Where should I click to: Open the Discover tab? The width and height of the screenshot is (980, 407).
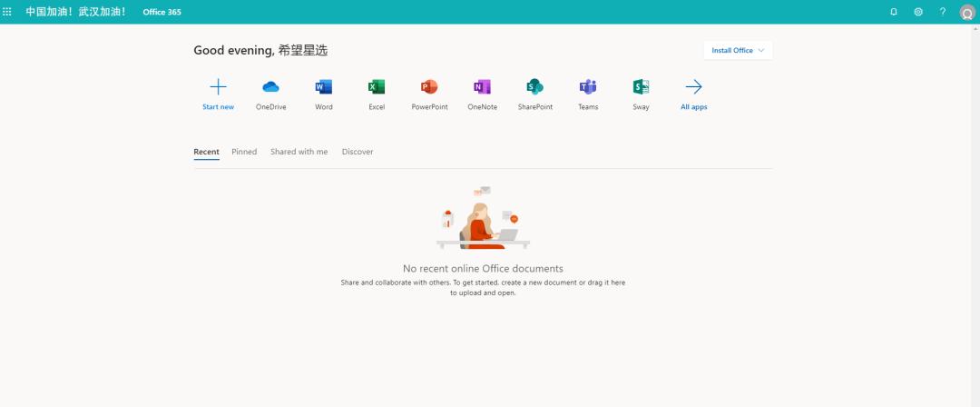coord(358,152)
